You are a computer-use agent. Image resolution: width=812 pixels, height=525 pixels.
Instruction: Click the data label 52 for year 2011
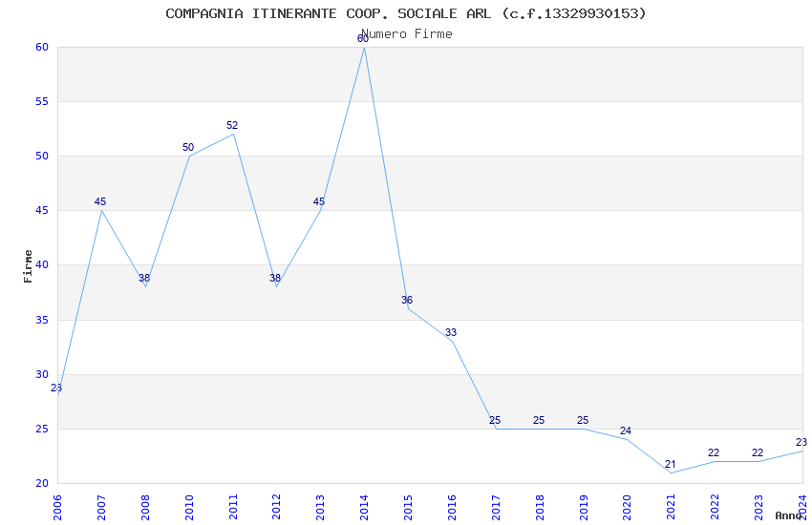(x=232, y=125)
